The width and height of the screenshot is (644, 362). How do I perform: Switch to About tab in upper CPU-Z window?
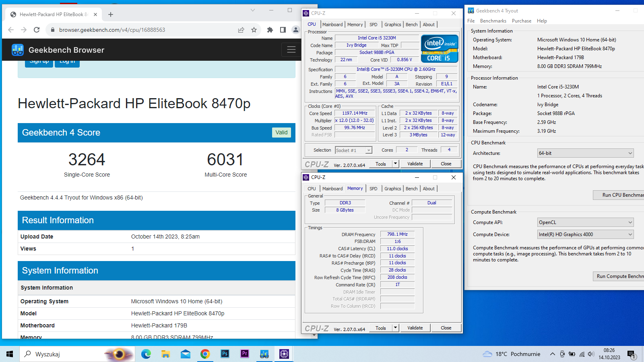point(429,25)
